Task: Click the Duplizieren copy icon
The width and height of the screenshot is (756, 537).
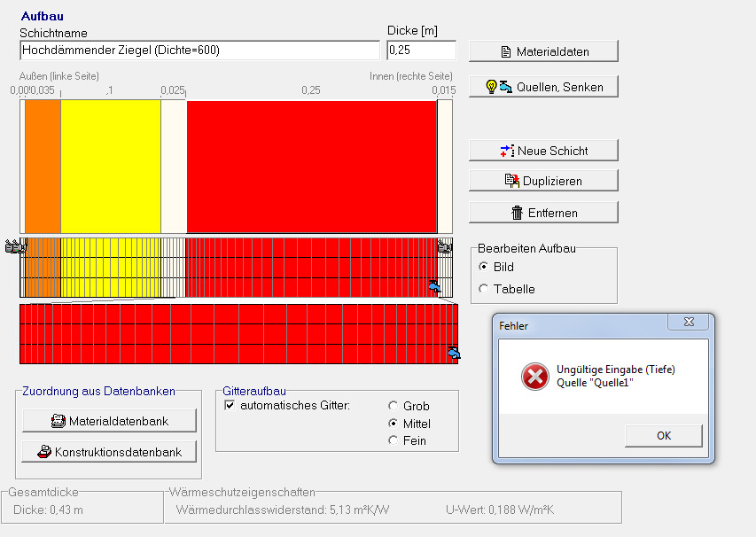Action: tap(511, 182)
